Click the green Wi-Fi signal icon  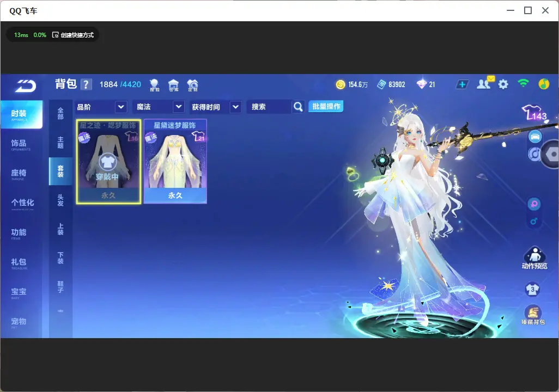[523, 83]
